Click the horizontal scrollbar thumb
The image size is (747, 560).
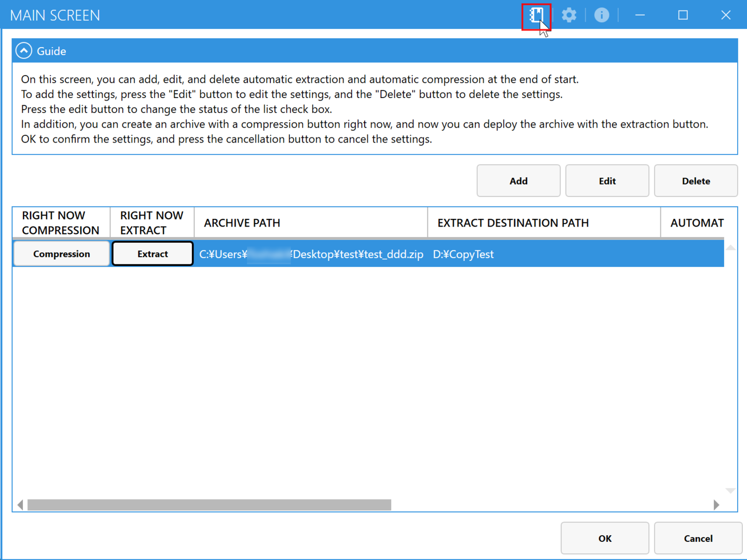point(209,505)
